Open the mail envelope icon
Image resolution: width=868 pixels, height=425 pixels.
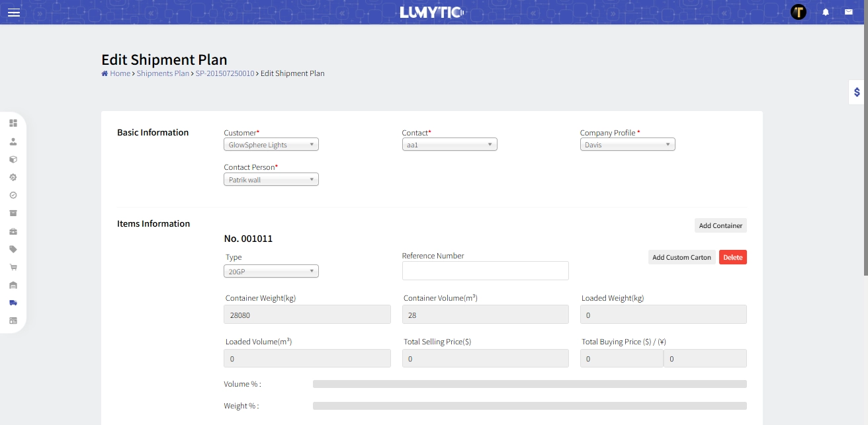tap(848, 12)
